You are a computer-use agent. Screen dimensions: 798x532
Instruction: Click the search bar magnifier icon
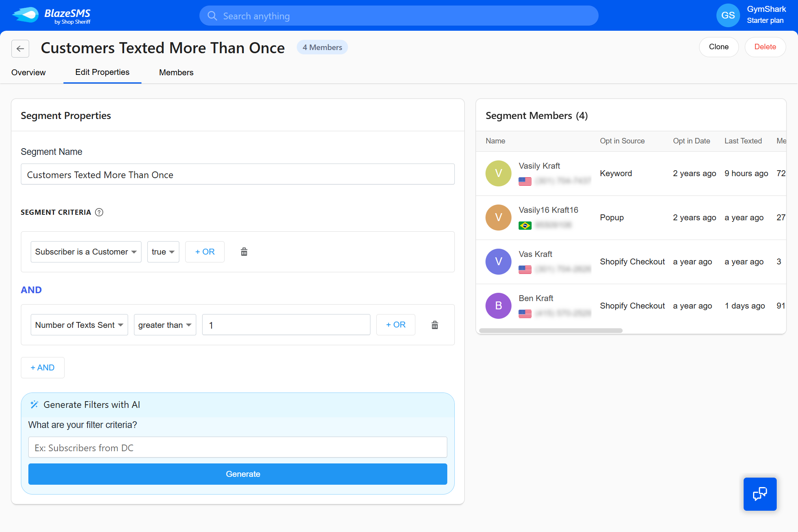tap(212, 15)
